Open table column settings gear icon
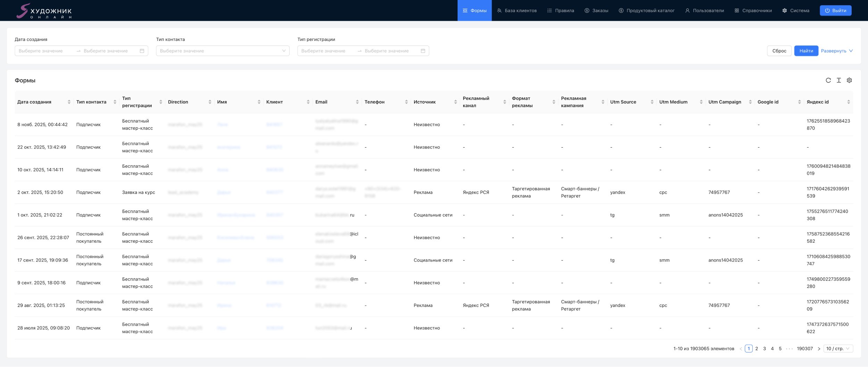Image resolution: width=868 pixels, height=367 pixels. [x=849, y=81]
